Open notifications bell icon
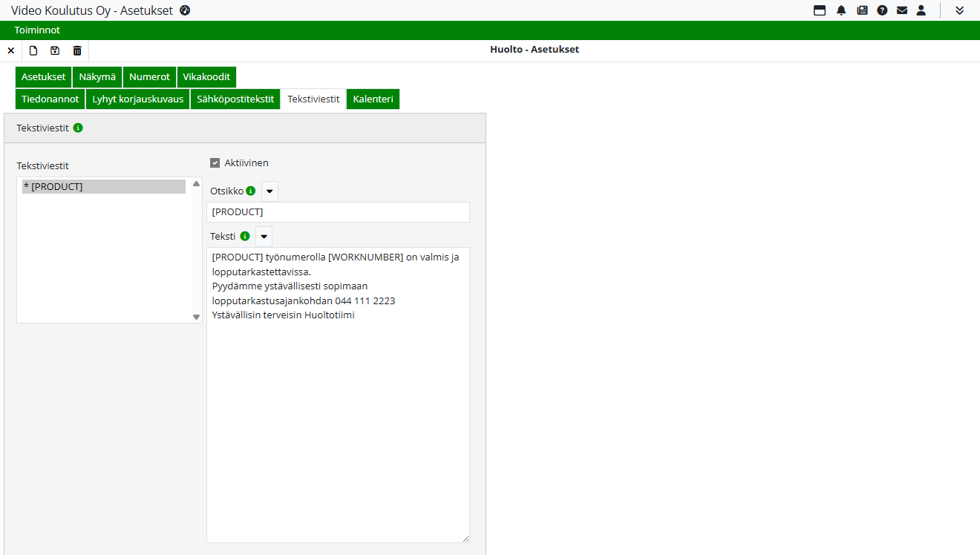Viewport: 980px width, 555px height. pos(841,10)
